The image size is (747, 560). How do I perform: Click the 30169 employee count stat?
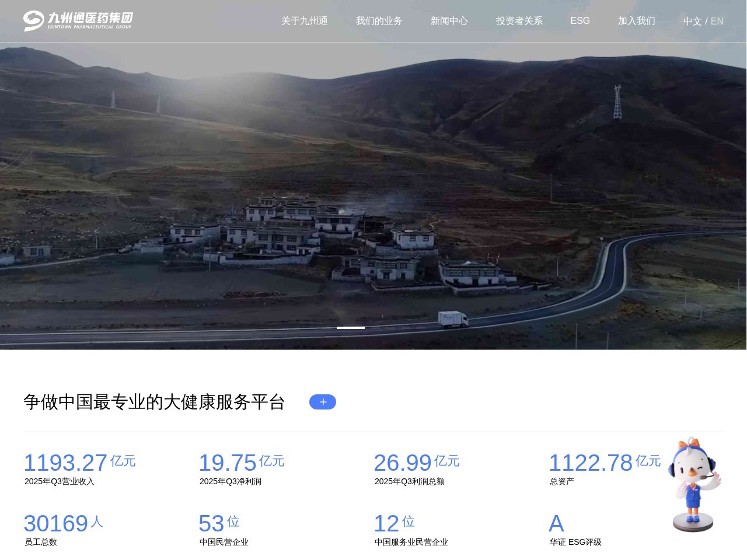pos(56,524)
